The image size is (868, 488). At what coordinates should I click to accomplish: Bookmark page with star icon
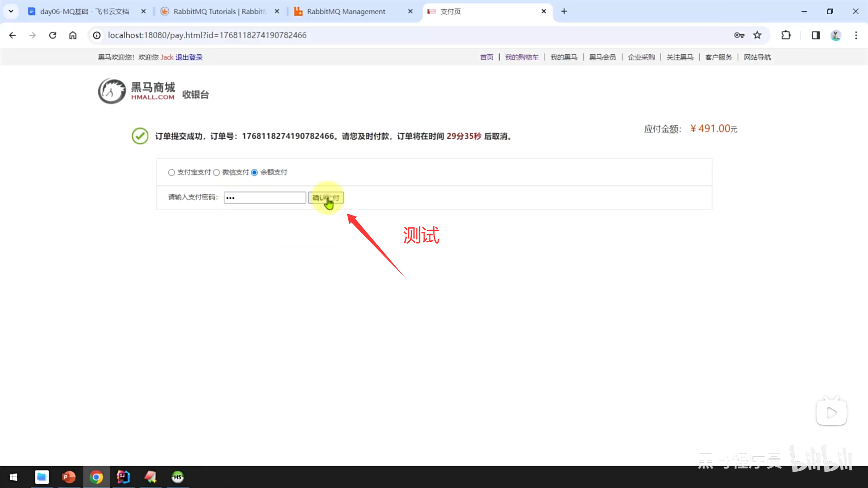pos(757,35)
